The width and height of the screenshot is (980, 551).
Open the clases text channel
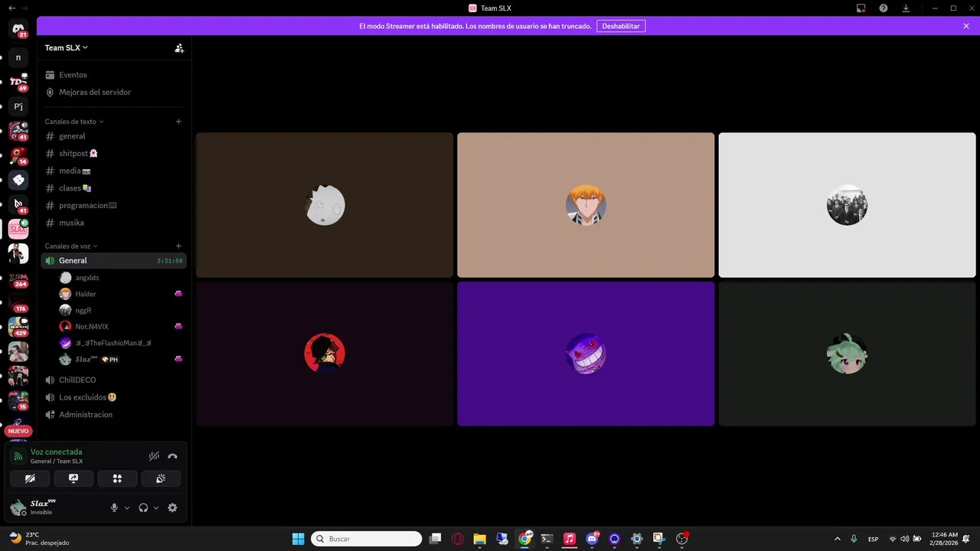113,188
